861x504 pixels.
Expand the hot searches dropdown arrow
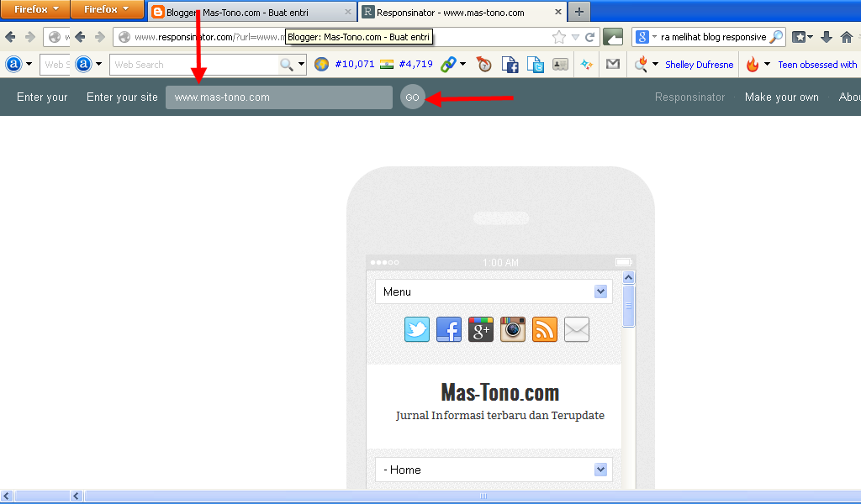[655, 64]
